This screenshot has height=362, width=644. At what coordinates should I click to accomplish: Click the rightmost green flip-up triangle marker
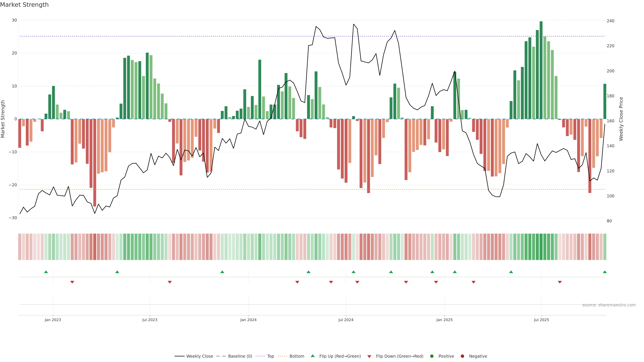pos(604,272)
